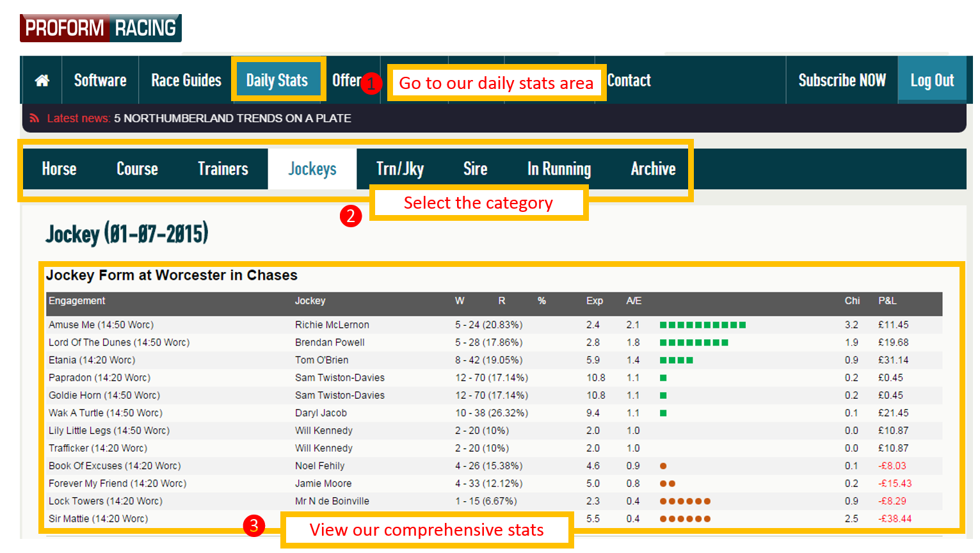Click Papradon (14:20 Worc) engagement
Viewport: 980px width, 553px height.
99,378
